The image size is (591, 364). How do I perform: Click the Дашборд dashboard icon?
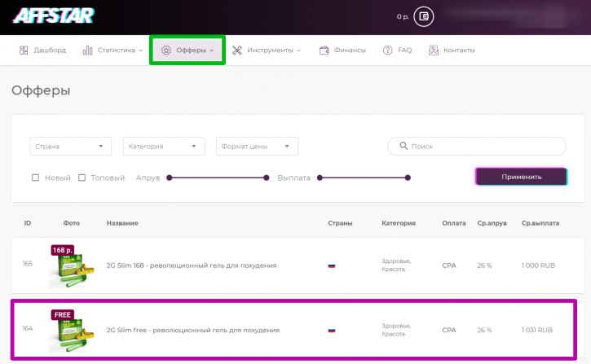(x=24, y=50)
